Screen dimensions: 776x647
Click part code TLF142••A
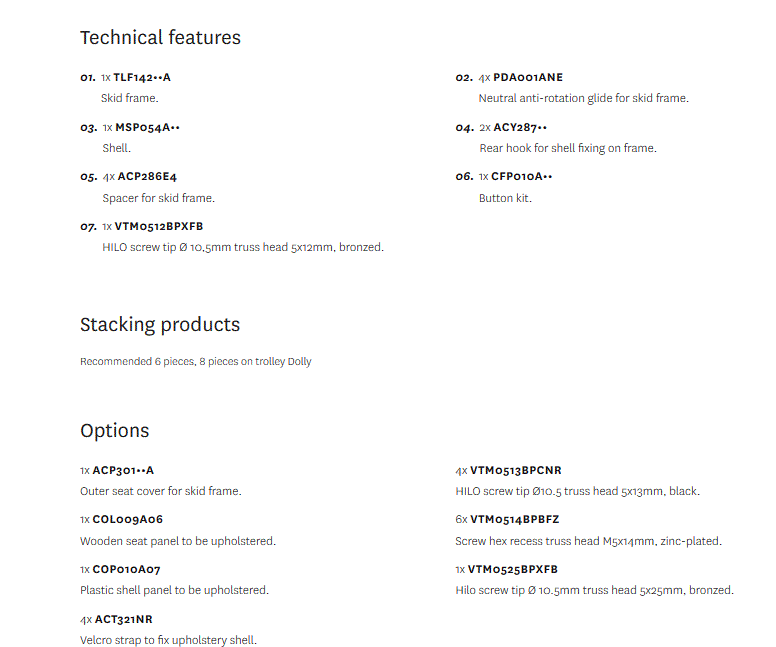click(142, 77)
